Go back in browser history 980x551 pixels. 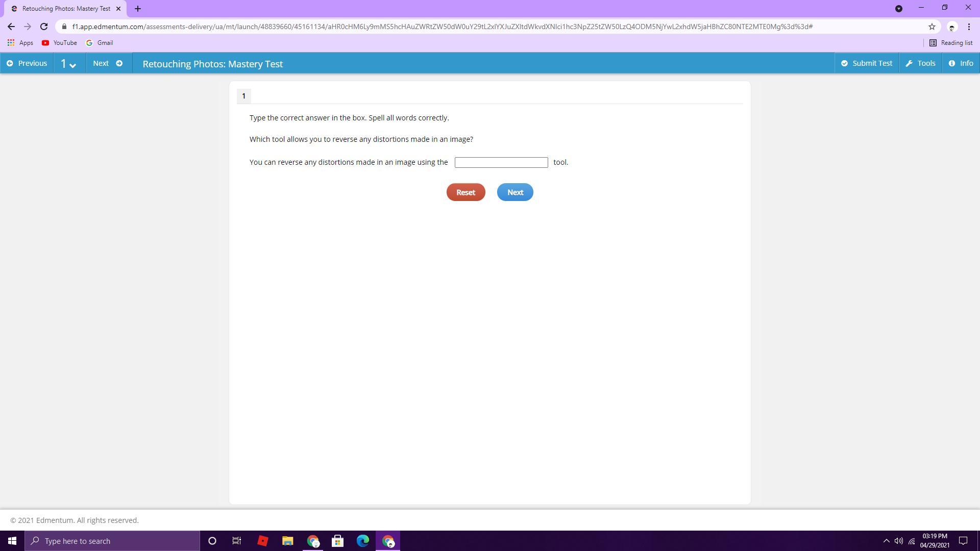pos(11,27)
